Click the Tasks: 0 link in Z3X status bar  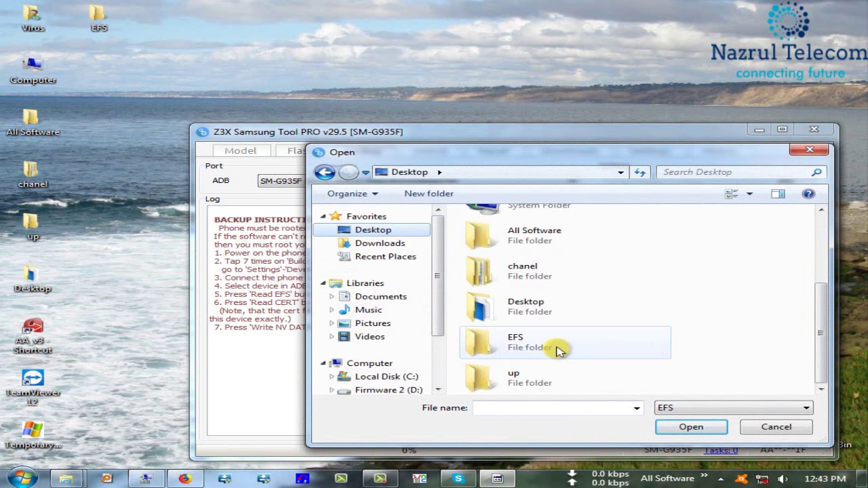point(721,450)
